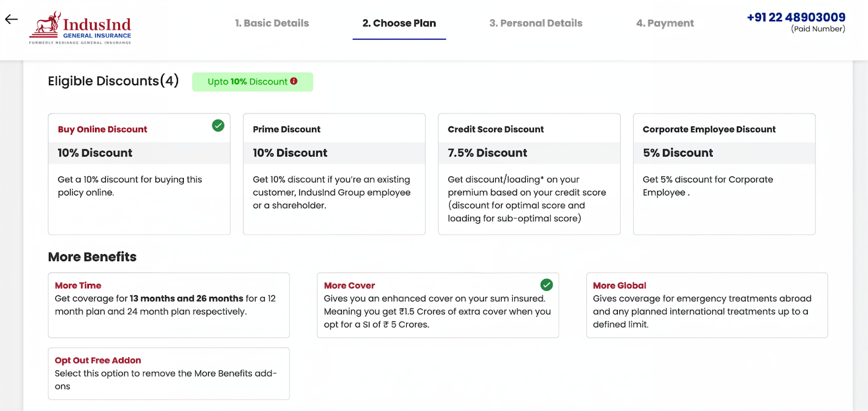This screenshot has width=868, height=411.
Task: Select the Credit Score Discount card
Action: point(529,174)
